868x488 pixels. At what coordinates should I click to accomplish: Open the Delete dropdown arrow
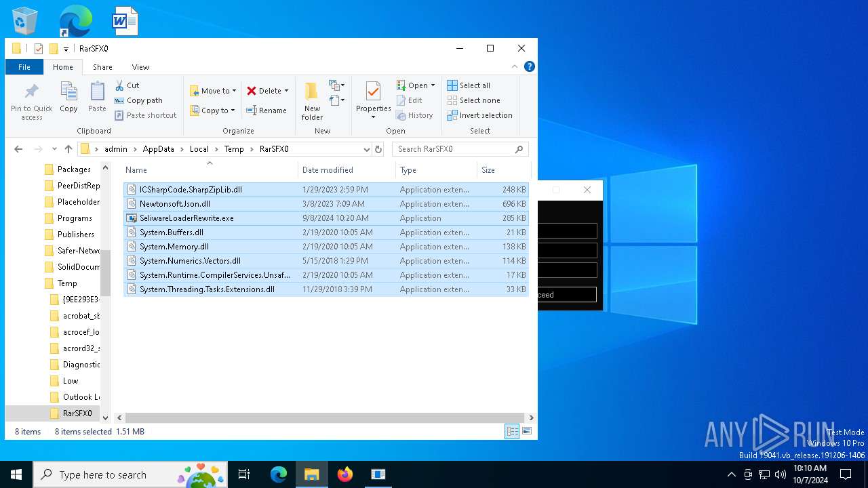(286, 91)
